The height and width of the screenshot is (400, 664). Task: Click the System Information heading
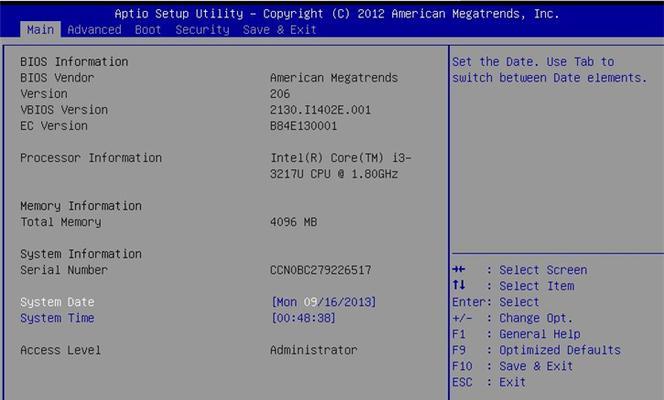pyautogui.click(x=81, y=254)
